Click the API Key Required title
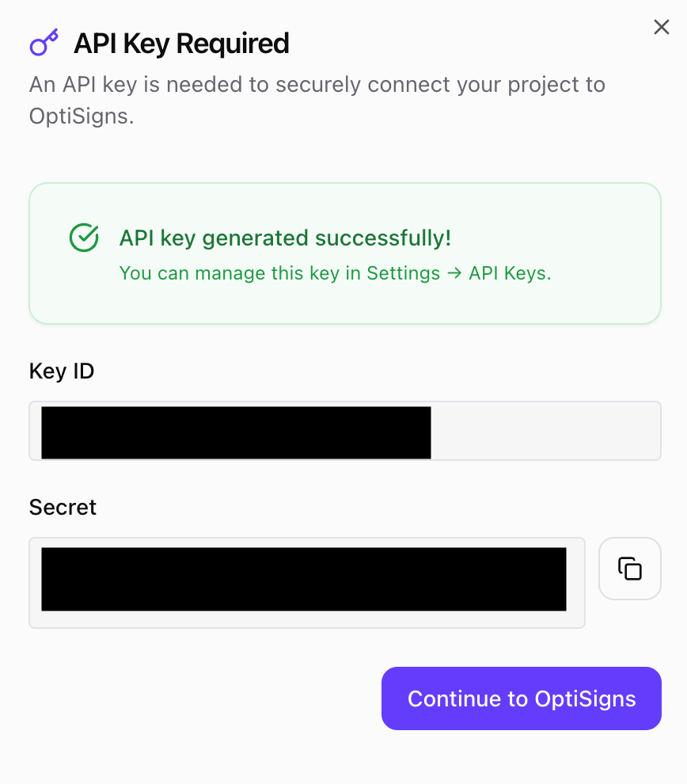Screen dimensions: 687x784 click(x=180, y=44)
